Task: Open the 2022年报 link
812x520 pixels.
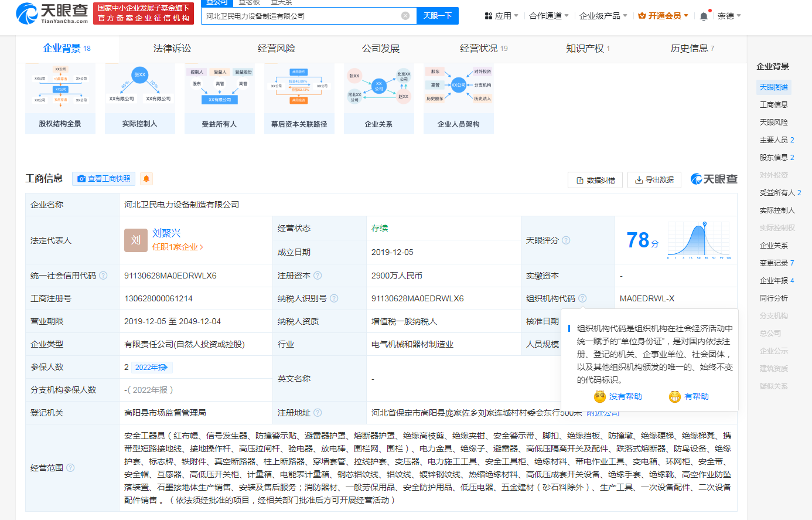Action: click(152, 368)
